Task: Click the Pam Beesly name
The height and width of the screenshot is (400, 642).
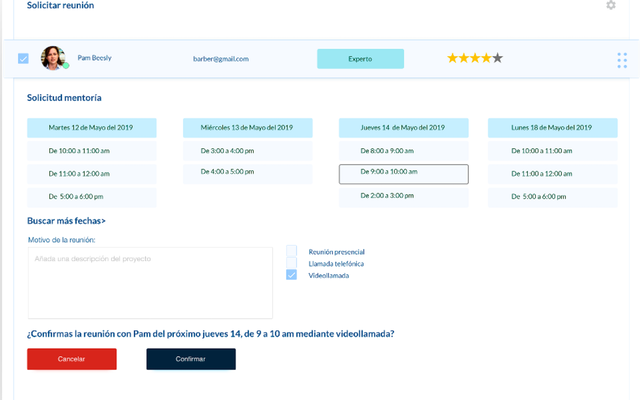Action: (95, 58)
